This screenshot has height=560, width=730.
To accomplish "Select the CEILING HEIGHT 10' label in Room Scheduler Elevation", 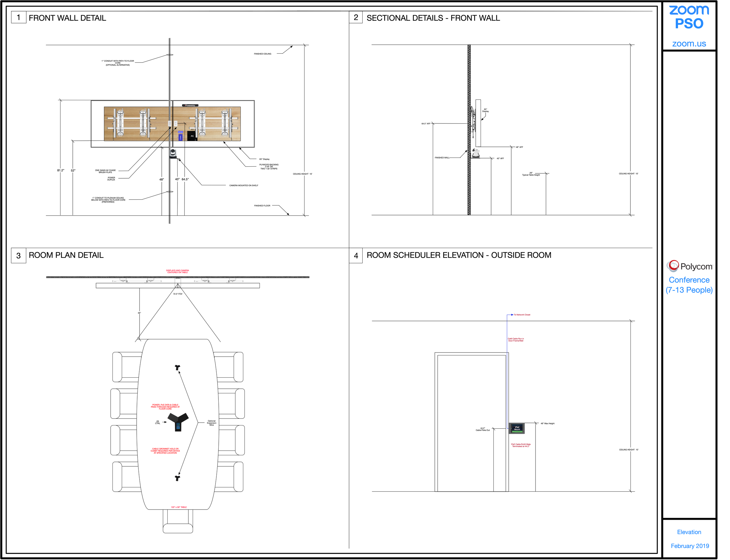I will [x=629, y=450].
